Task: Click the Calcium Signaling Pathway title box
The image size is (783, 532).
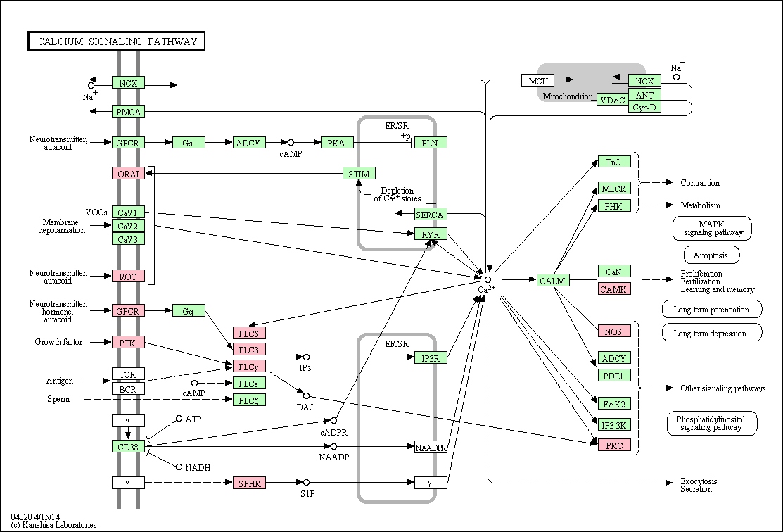Action: 117,42
